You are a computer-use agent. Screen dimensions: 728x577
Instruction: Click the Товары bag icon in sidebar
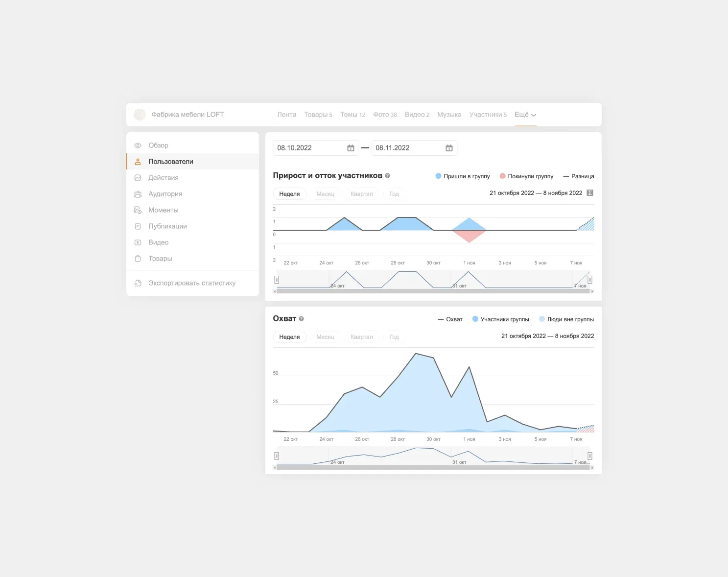138,259
